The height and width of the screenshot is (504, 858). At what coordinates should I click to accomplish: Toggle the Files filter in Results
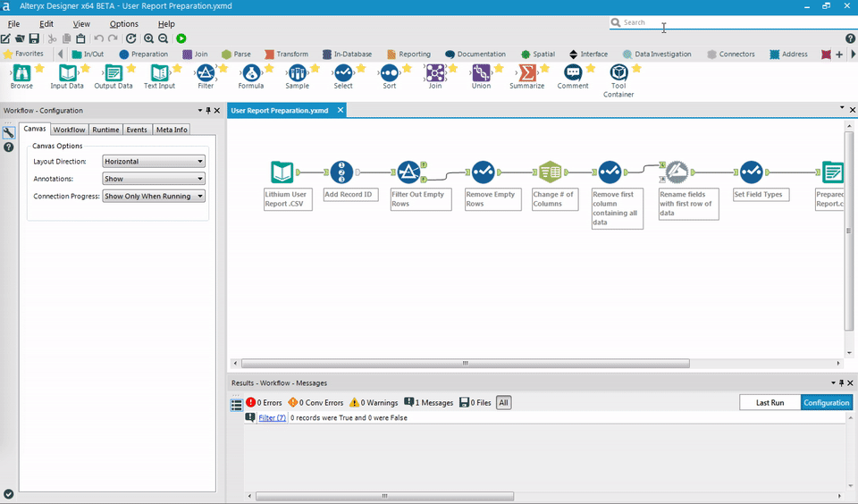pos(475,403)
